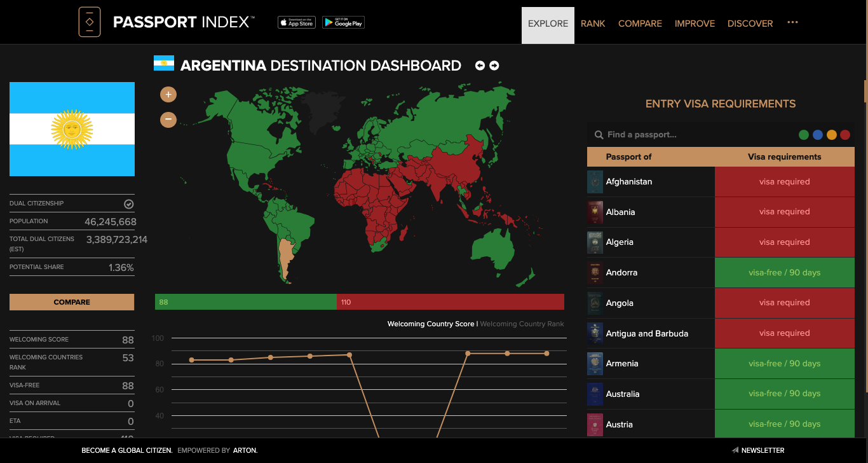868x463 pixels.
Task: Click Angola's visa required cell
Action: click(785, 303)
